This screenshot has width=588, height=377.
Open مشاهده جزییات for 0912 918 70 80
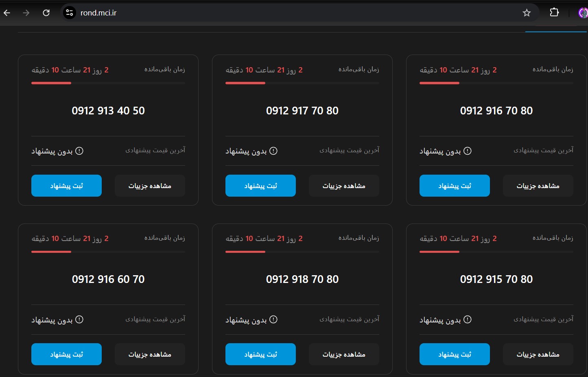point(344,354)
